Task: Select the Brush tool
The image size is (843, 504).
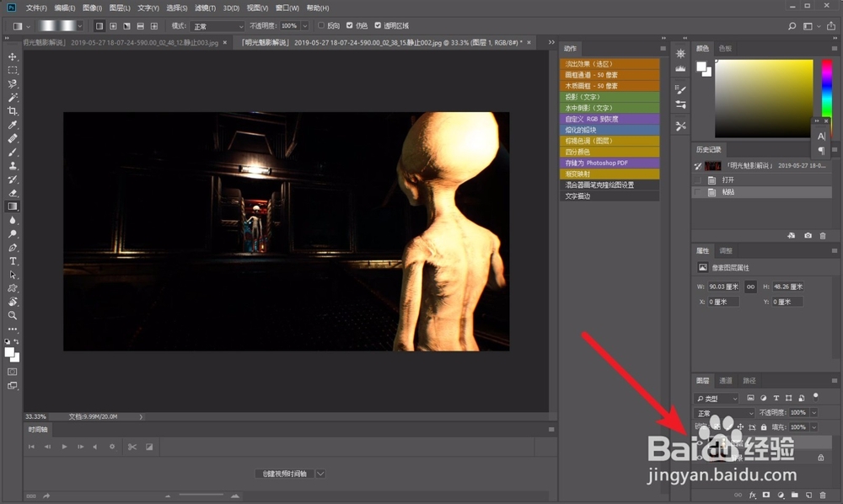Action: coord(13,152)
